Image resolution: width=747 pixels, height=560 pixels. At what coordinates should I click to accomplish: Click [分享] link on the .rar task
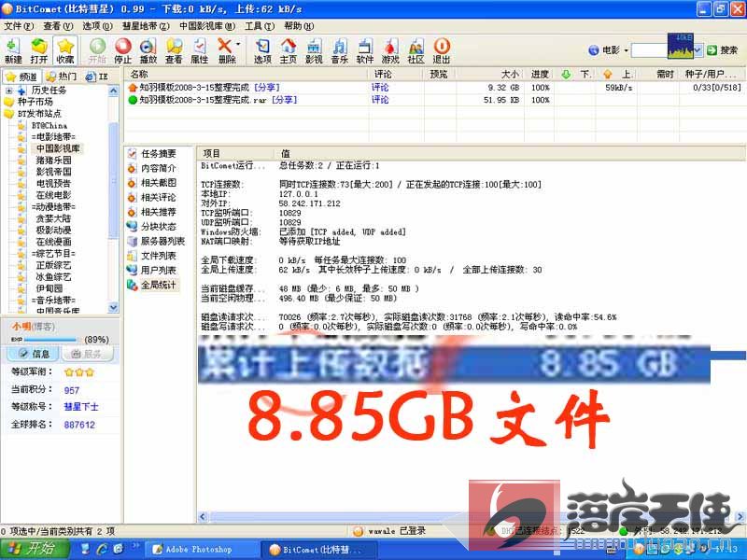(285, 100)
